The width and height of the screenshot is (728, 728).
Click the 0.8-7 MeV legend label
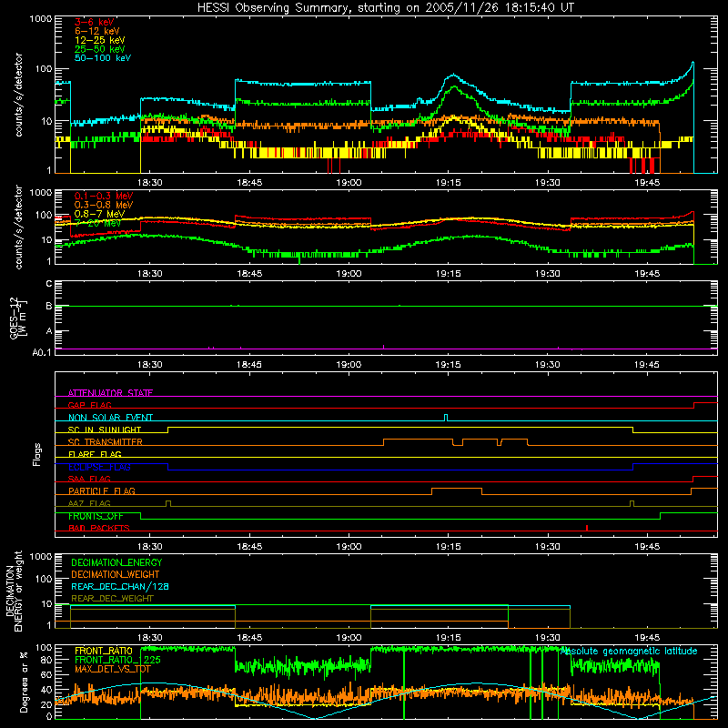pyautogui.click(x=99, y=214)
